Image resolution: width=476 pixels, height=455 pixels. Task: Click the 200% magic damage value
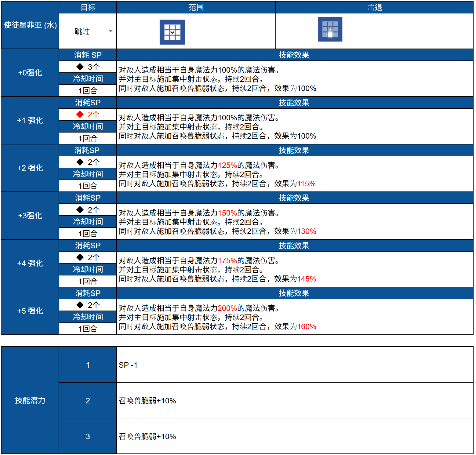[x=227, y=308]
